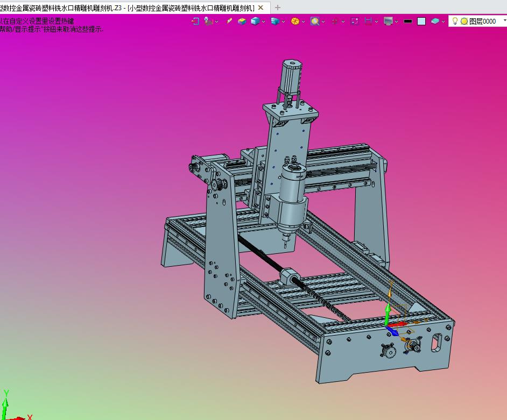This screenshot has width=507, height=420.
Task: Click the red cross-target icon
Action: click(x=335, y=22)
